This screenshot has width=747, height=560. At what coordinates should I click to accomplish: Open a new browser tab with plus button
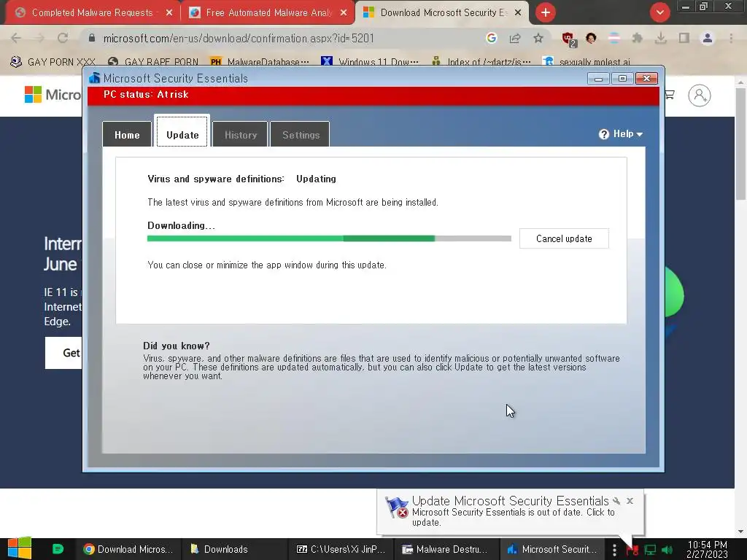(x=546, y=12)
